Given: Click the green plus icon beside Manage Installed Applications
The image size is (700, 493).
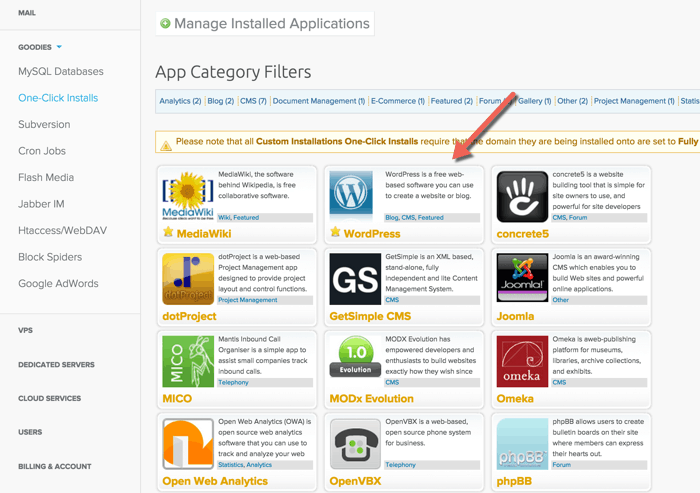Looking at the screenshot, I should pyautogui.click(x=165, y=23).
